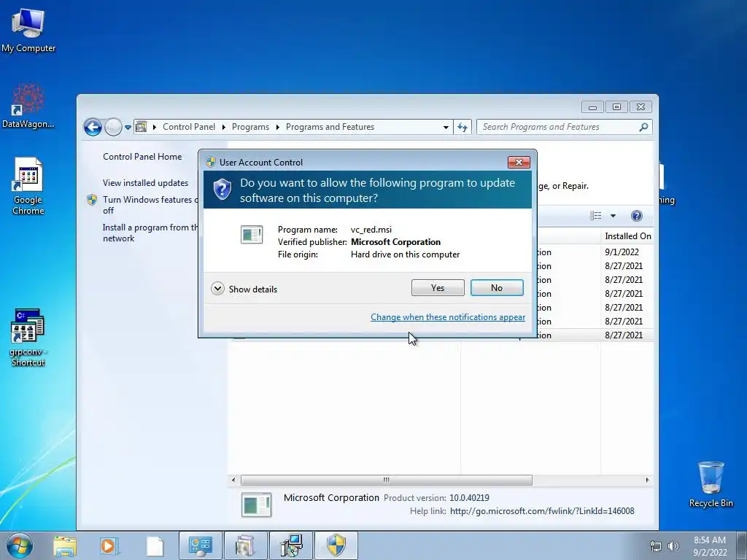Minimize the Programs and Features window
The width and height of the screenshot is (747, 560).
click(x=592, y=107)
